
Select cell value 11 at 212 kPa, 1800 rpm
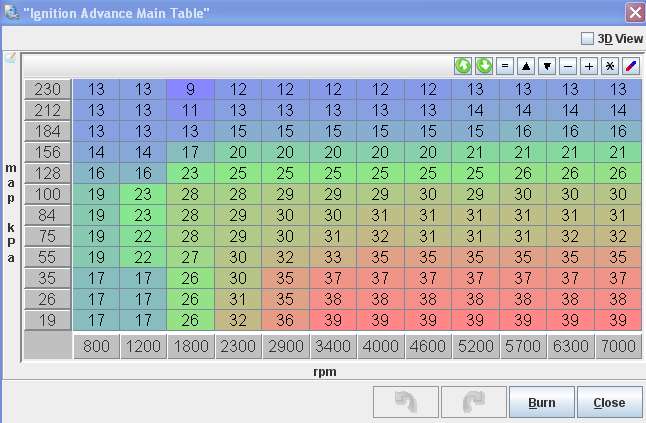(x=190, y=110)
